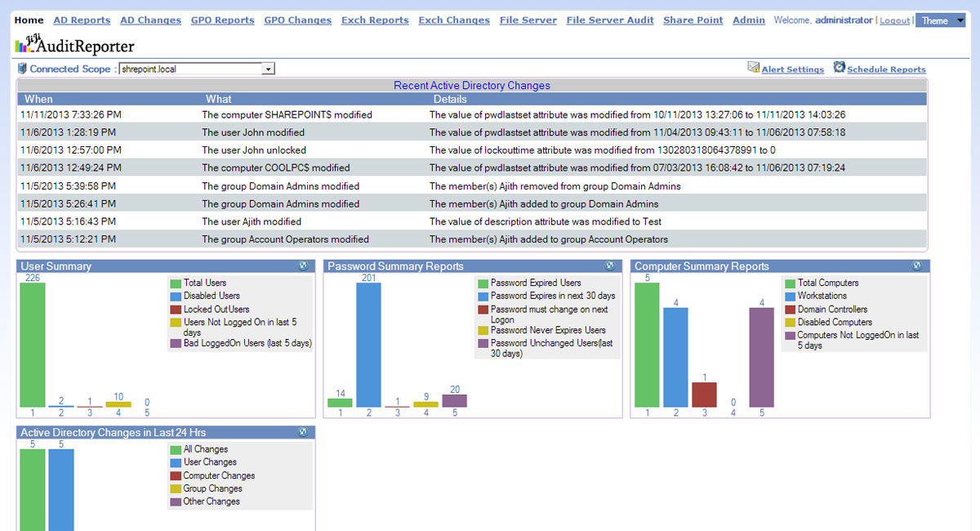Click the Group Changes yellow legend swatch
The width and height of the screenshot is (980, 531).
(176, 489)
